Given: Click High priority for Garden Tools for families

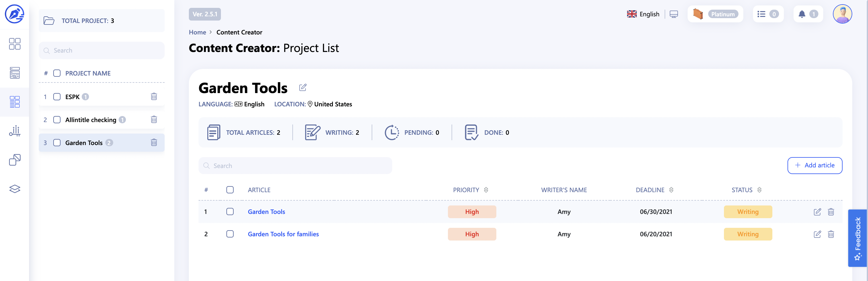Looking at the screenshot, I should click(x=472, y=234).
